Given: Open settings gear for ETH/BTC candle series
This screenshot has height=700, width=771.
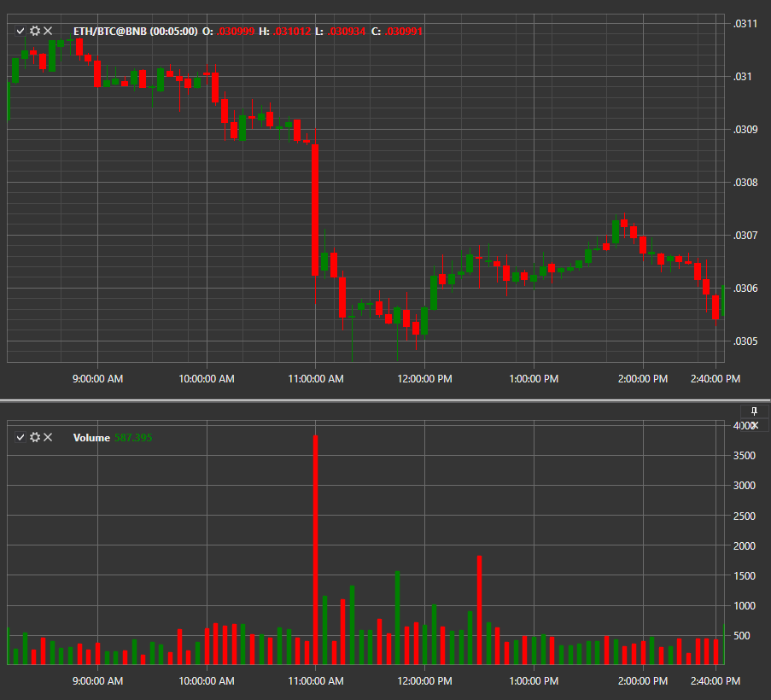Looking at the screenshot, I should coord(34,31).
